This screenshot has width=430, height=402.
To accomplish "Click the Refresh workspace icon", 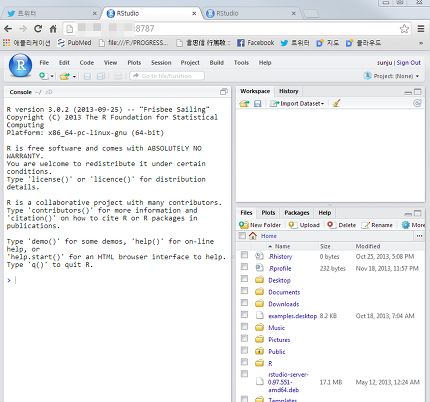I will click(417, 103).
